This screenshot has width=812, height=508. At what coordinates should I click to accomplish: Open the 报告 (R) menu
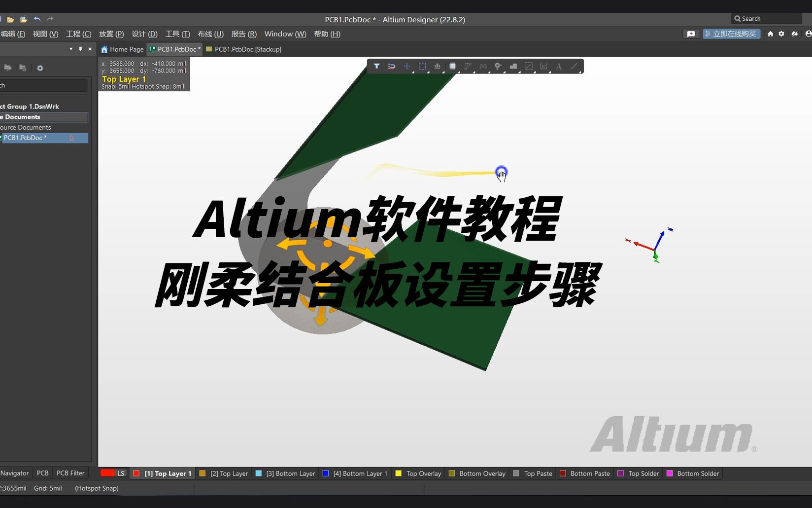pyautogui.click(x=244, y=34)
